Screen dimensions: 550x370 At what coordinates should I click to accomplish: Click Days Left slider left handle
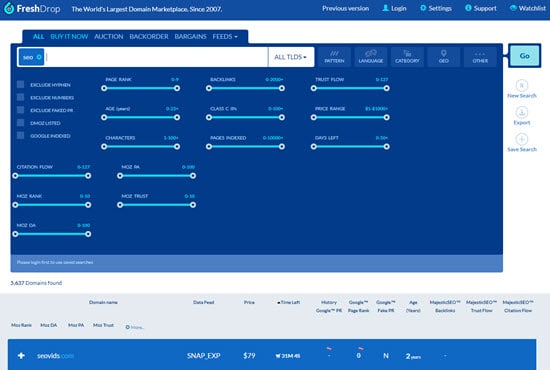point(314,147)
